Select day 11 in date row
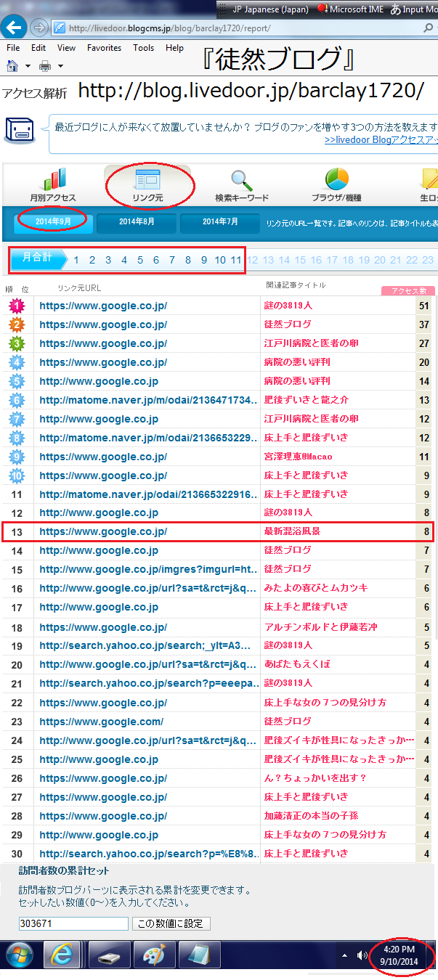 tap(236, 260)
